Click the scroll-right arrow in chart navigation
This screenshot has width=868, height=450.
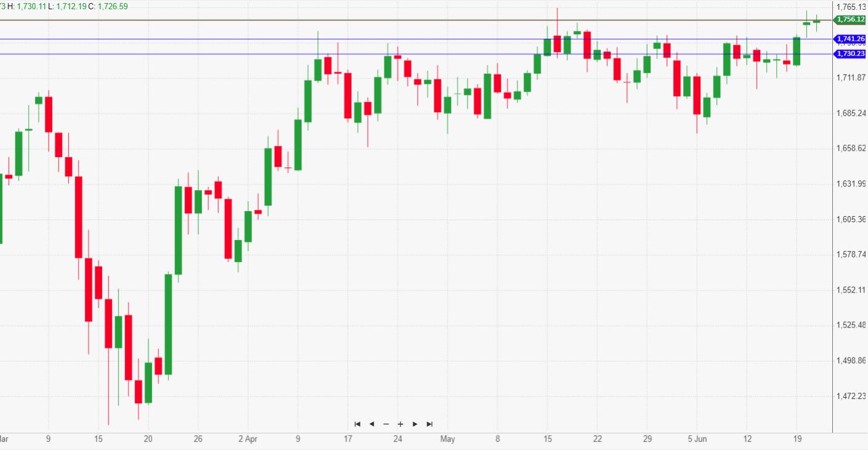(x=415, y=424)
